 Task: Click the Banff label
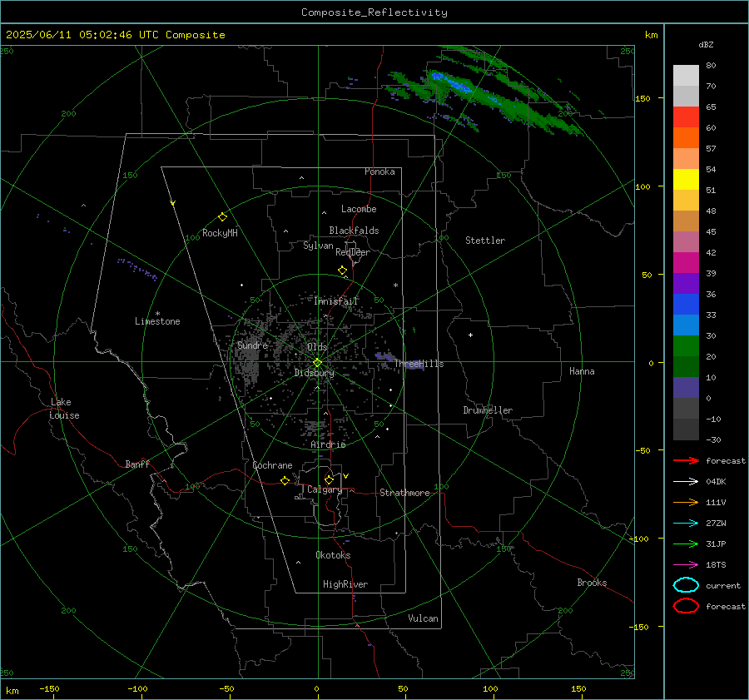(x=137, y=464)
